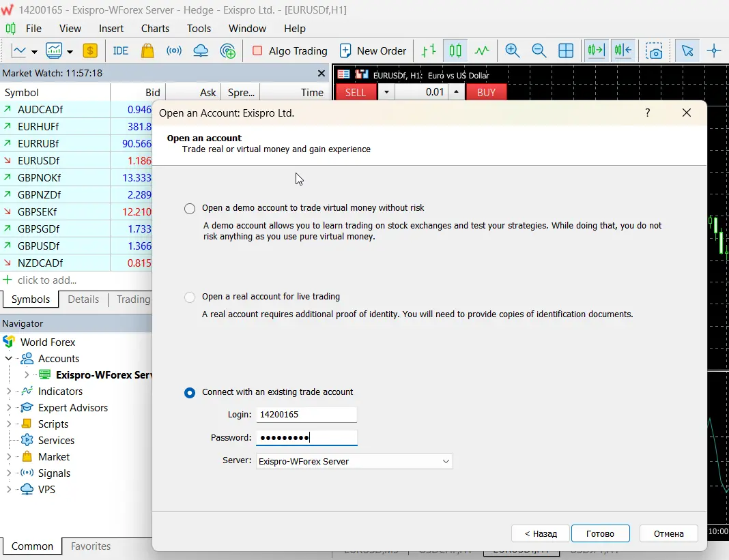Click the Zoom In magnifier icon

(512, 50)
